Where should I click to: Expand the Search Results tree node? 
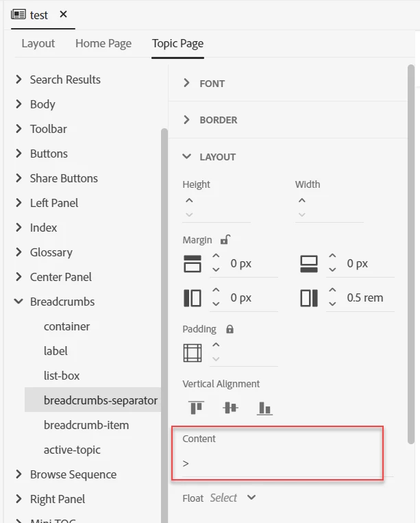point(18,80)
